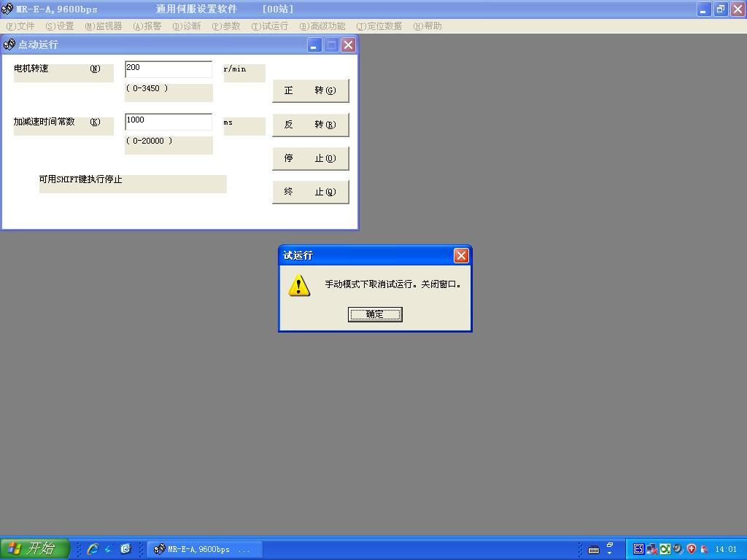747x560 pixels.
Task: Click the on-screen keyboard icon in taskbar
Action: click(594, 549)
